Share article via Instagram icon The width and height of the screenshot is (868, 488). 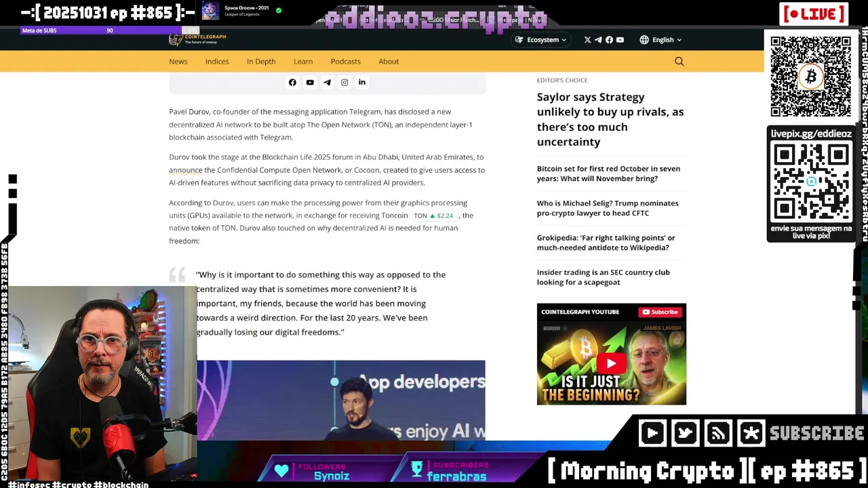344,82
